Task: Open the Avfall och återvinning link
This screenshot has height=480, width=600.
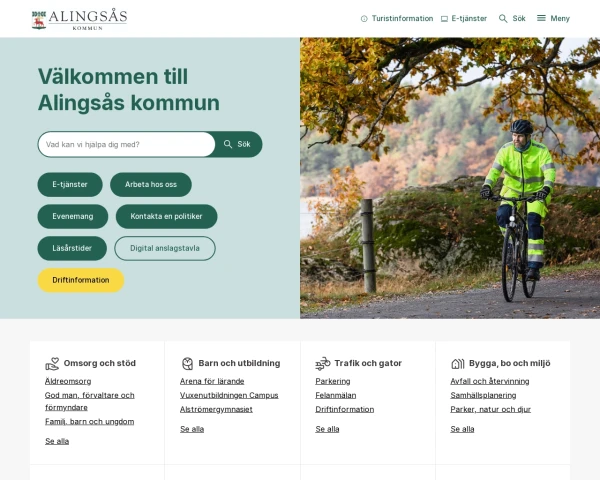Action: point(490,381)
